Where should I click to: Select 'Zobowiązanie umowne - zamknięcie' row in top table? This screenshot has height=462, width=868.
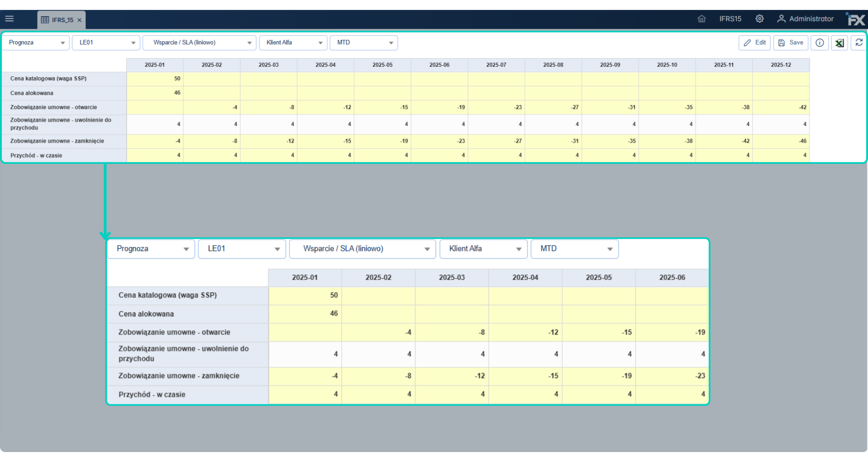(x=64, y=141)
